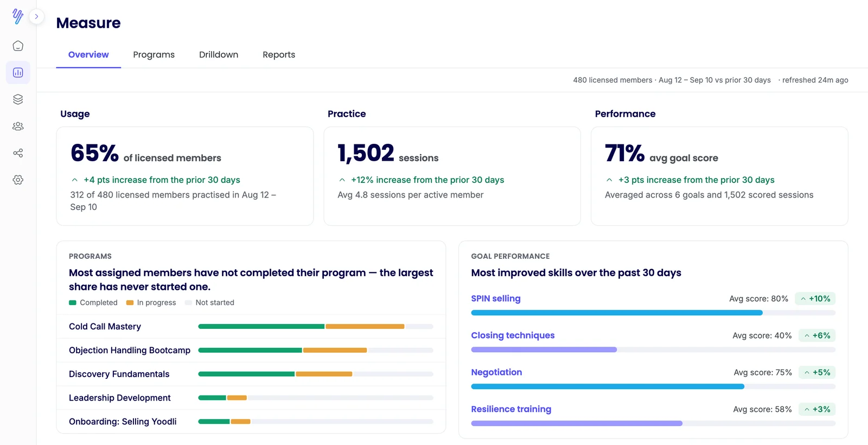
Task: Click the 65% of licensed members figure
Action: coord(146,154)
